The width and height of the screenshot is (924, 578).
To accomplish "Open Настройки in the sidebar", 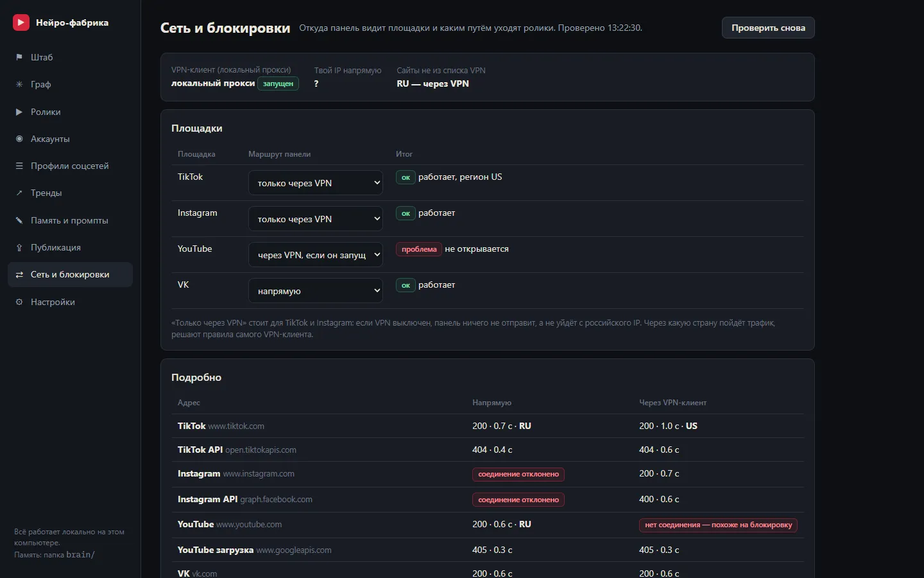I will tap(70, 302).
